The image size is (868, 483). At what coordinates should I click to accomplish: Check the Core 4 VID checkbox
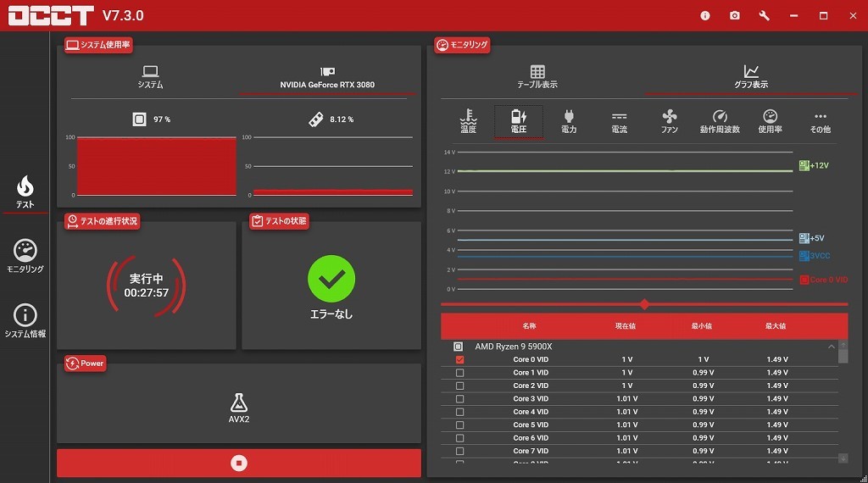459,412
